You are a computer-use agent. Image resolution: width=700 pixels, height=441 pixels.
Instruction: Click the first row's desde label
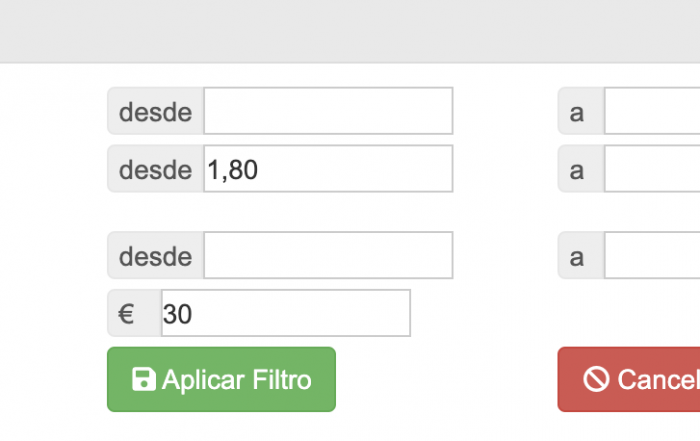click(x=155, y=111)
